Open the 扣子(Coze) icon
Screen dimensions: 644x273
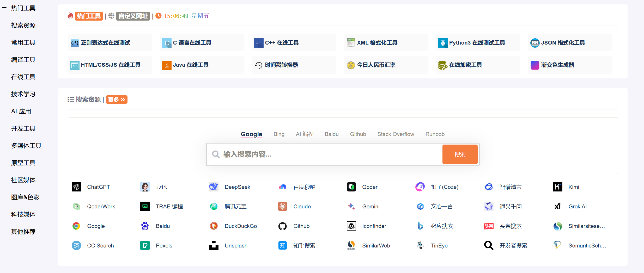tap(420, 187)
